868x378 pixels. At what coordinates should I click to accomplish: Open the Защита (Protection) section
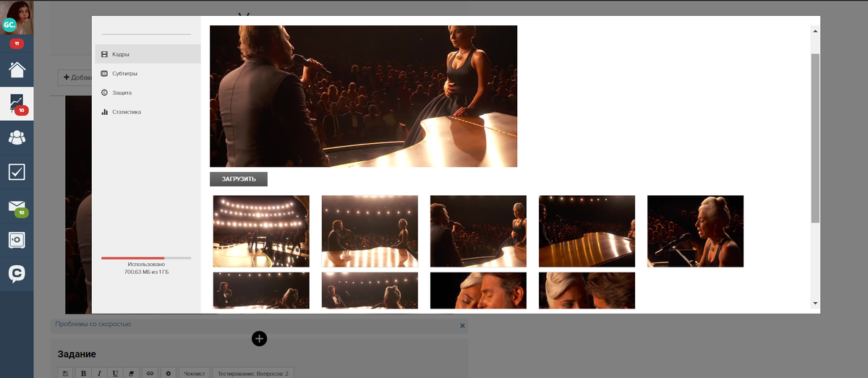pos(148,93)
